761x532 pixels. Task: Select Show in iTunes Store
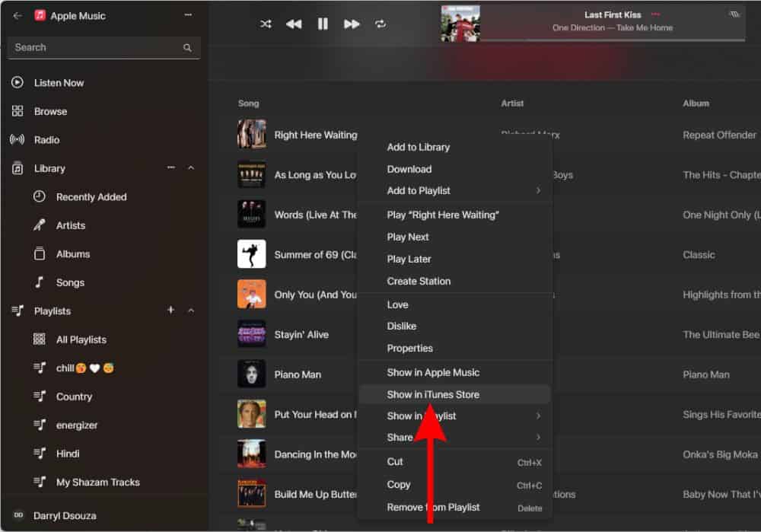pyautogui.click(x=433, y=394)
